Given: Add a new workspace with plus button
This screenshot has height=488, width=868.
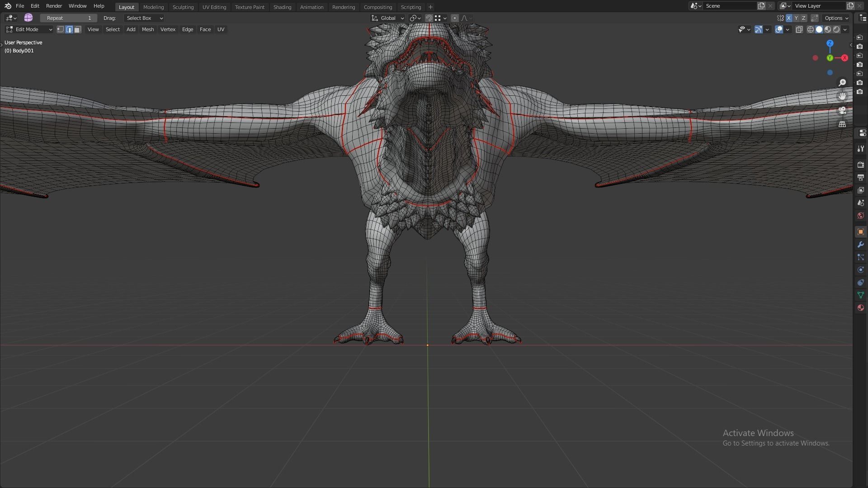Looking at the screenshot, I should 430,7.
